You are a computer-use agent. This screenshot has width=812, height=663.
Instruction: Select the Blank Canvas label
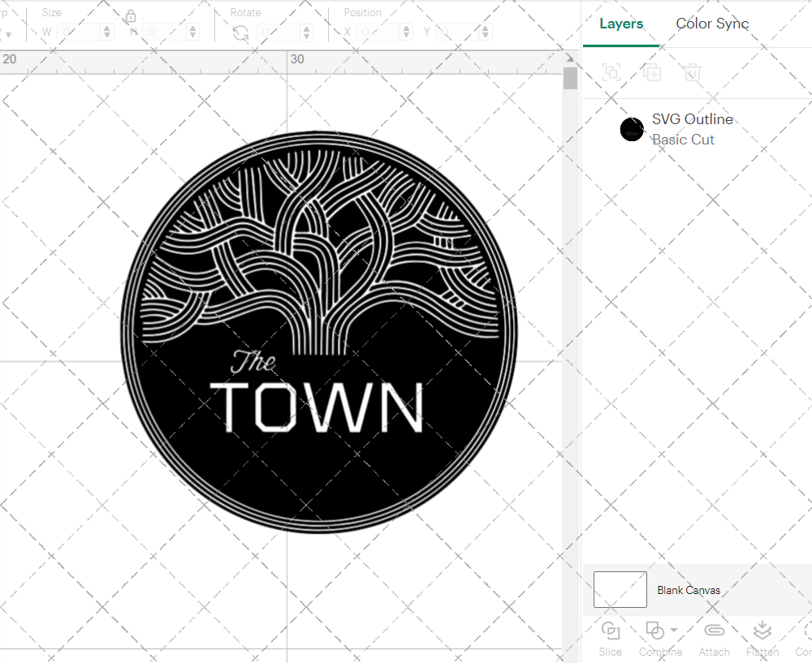[689, 591]
